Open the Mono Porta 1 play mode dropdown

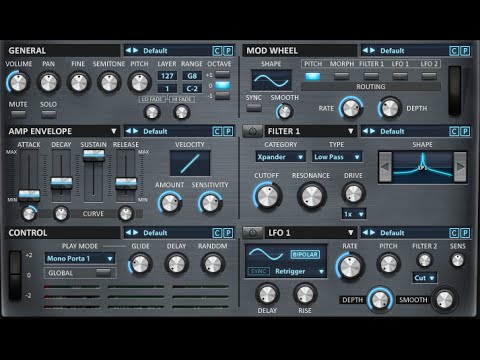tap(80, 258)
